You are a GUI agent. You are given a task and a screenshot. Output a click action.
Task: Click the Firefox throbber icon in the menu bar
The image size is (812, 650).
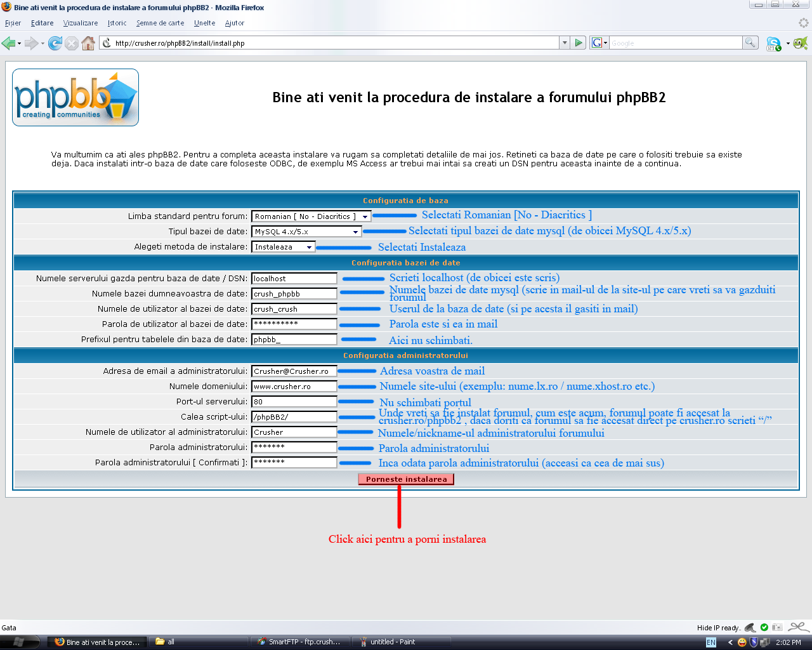[x=804, y=23]
